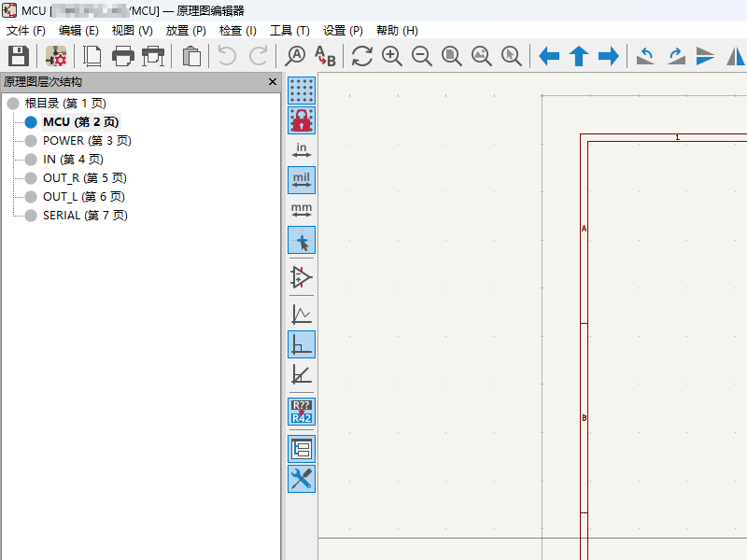747x560 pixels.
Task: Toggle hidden pins display with the op-amp icon
Action: click(302, 277)
